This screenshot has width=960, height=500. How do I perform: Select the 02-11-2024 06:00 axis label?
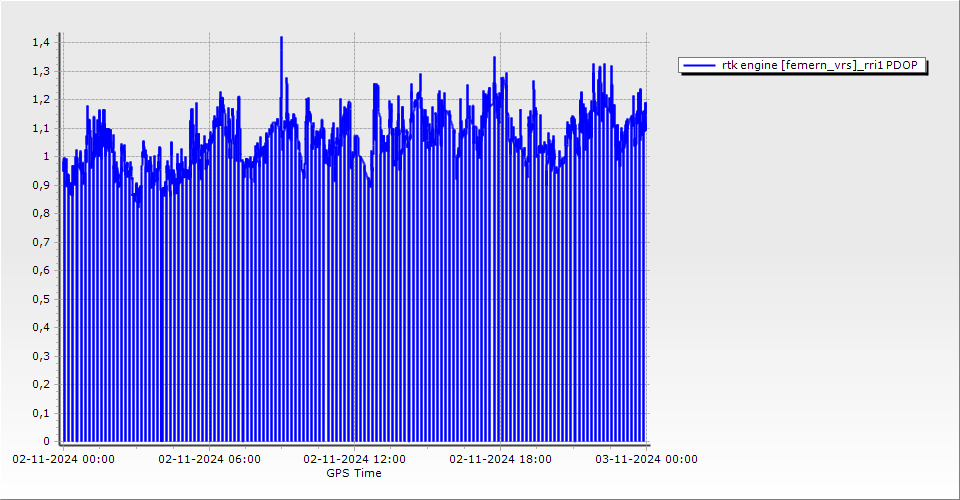coord(210,459)
